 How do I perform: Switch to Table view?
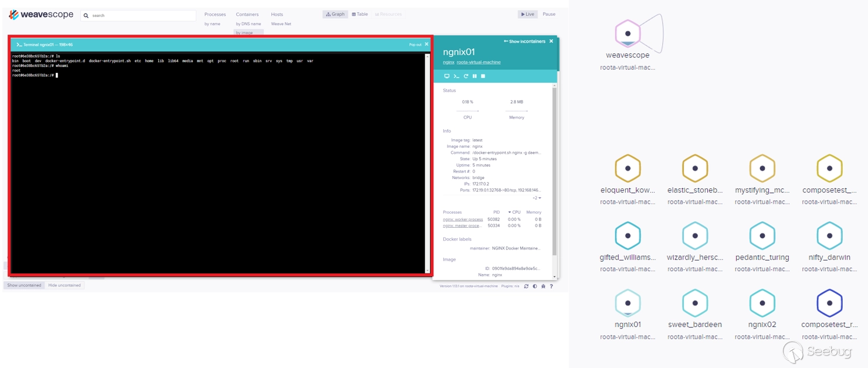click(x=360, y=14)
